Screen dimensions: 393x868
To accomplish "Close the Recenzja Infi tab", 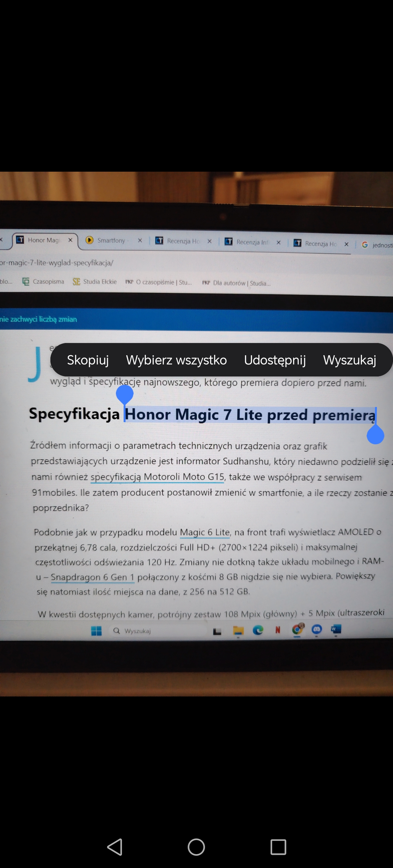I will (279, 243).
